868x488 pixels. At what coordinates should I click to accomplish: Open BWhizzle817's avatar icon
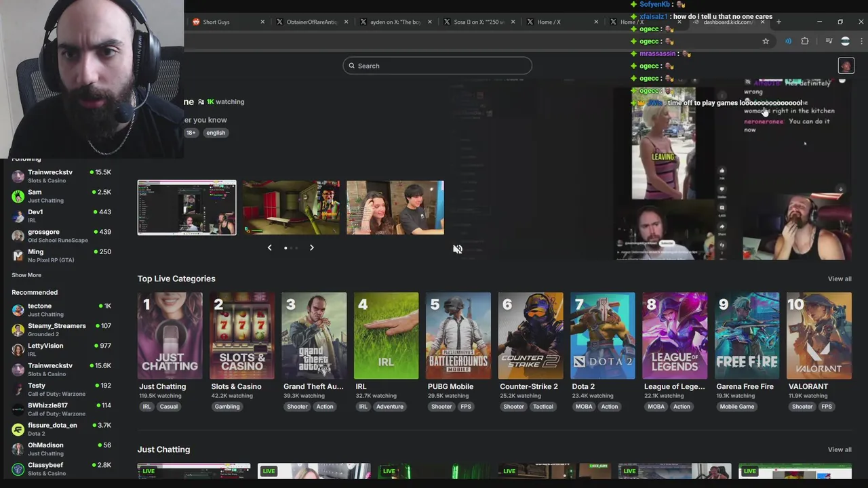click(18, 409)
